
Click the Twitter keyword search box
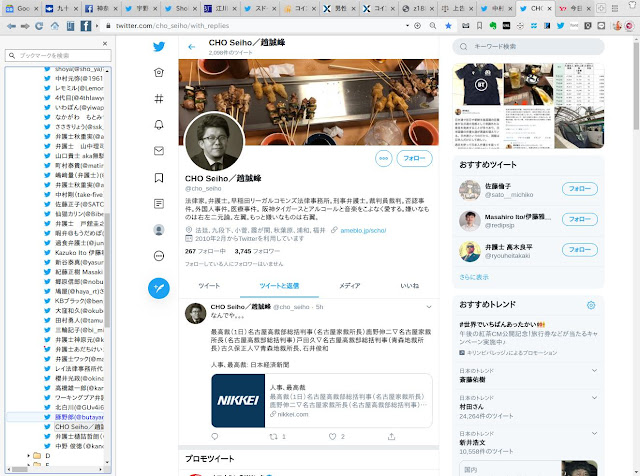tap(529, 47)
